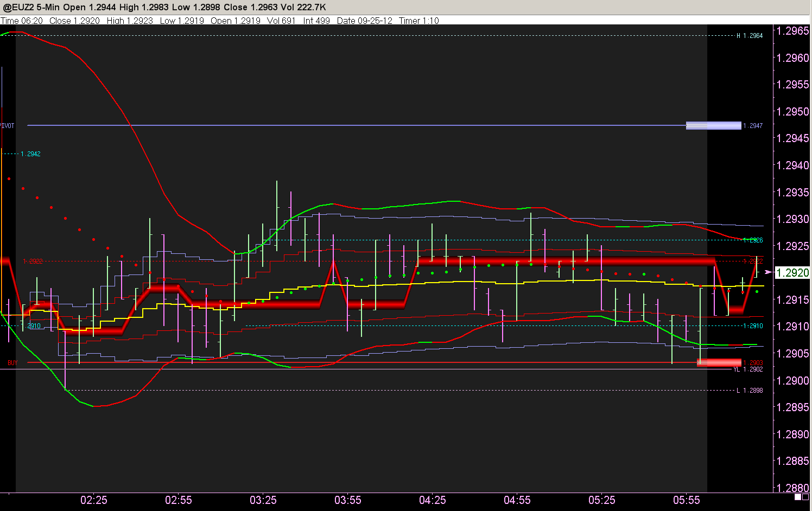
Task: Click the right-side cyan 1.2910 level label
Action: point(753,326)
